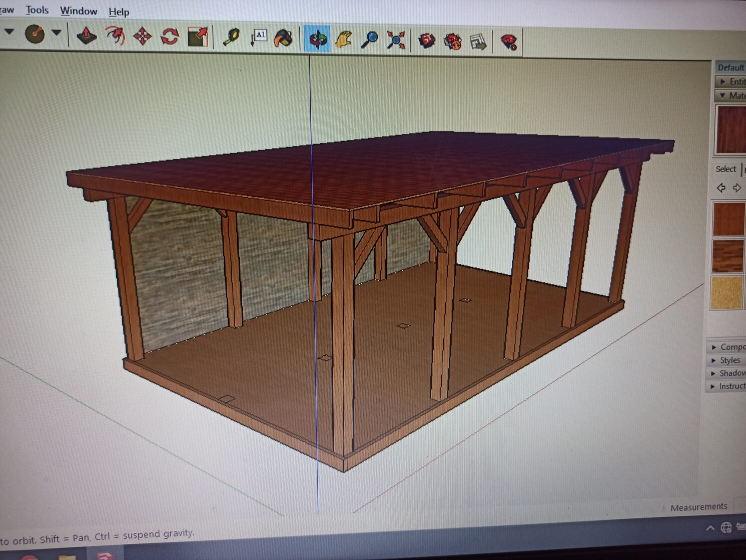
Task: Activate the Zoom magnifier tool
Action: click(370, 39)
